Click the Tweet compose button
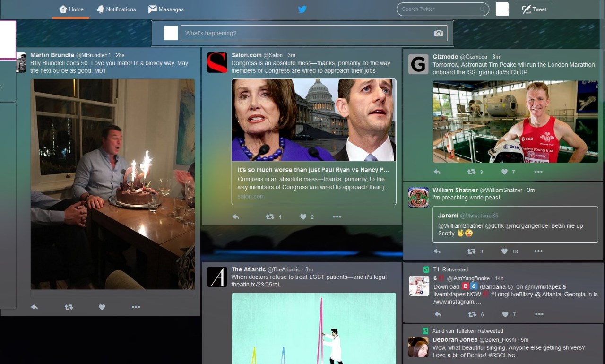 (x=534, y=9)
